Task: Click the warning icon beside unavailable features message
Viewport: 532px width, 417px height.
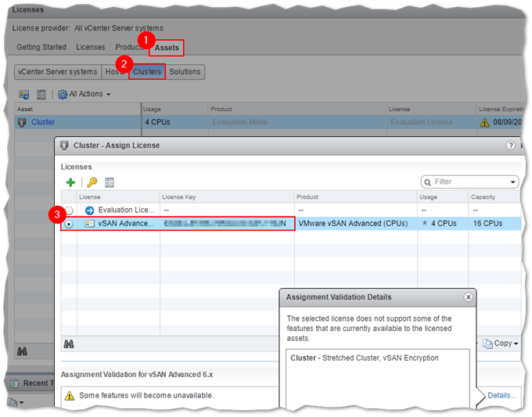Action: tap(70, 396)
